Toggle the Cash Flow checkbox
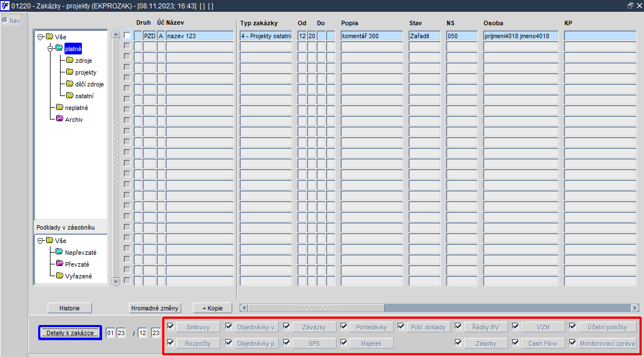The width and height of the screenshot is (644, 357). click(x=516, y=342)
